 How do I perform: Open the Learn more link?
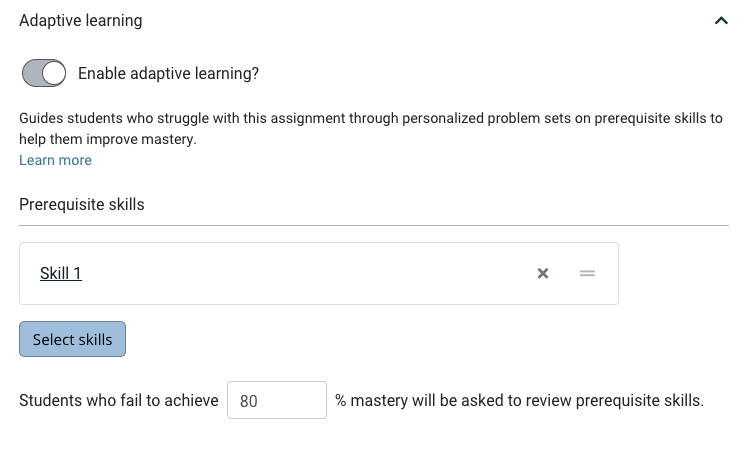click(x=55, y=160)
